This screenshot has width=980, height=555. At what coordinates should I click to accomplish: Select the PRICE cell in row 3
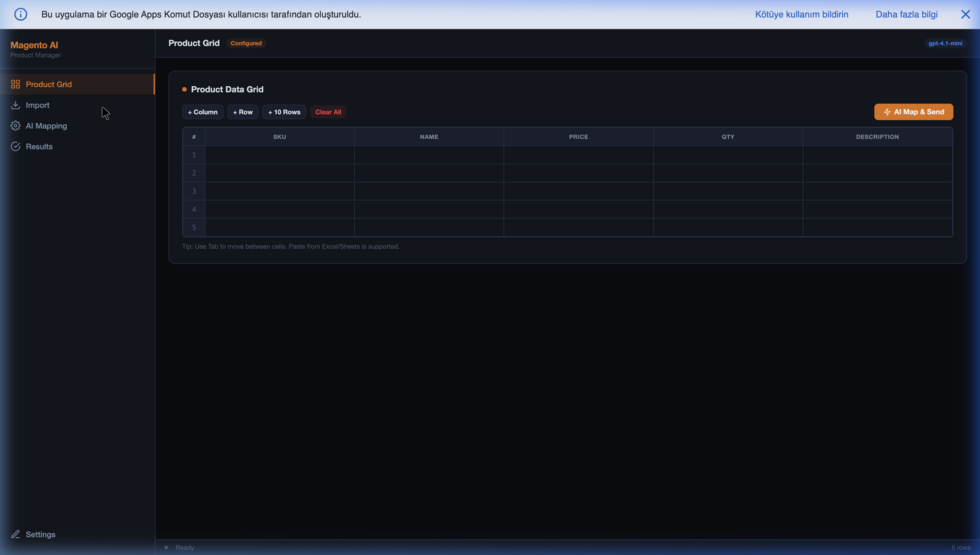pyautogui.click(x=578, y=191)
